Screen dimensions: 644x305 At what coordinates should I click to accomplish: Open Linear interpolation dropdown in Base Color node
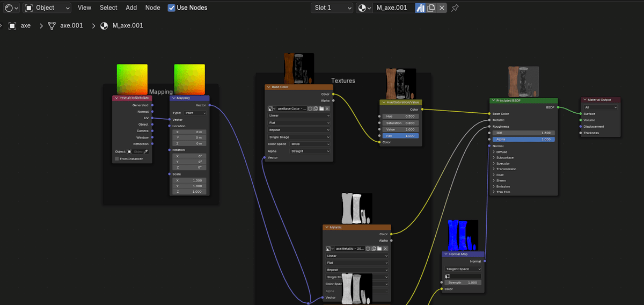tap(299, 115)
